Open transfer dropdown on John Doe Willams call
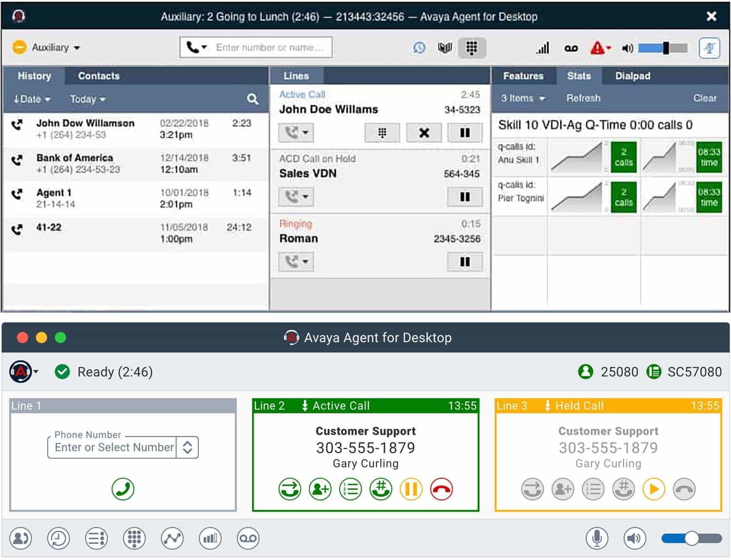Image resolution: width=731 pixels, height=560 pixels. pyautogui.click(x=296, y=132)
